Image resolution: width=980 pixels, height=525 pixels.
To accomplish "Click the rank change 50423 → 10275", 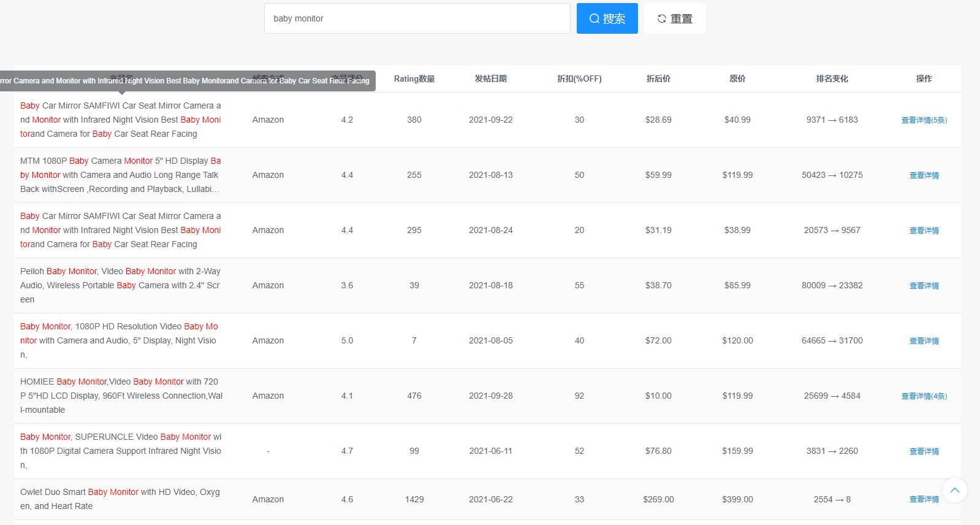I will click(832, 175).
